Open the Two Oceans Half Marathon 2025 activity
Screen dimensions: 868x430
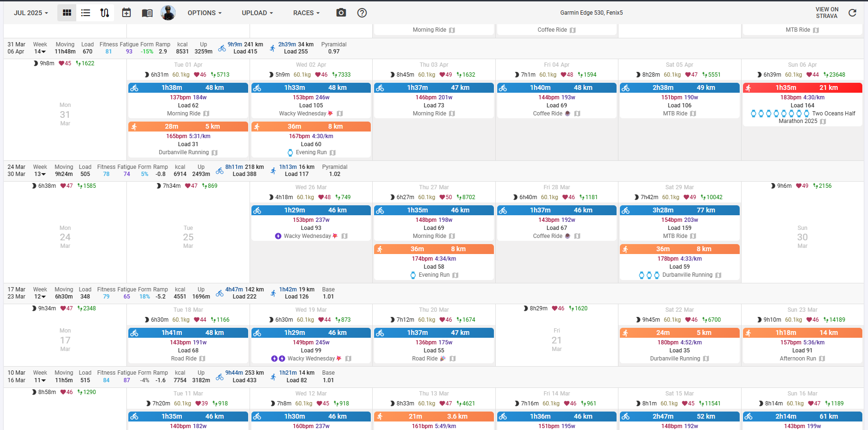[802, 117]
